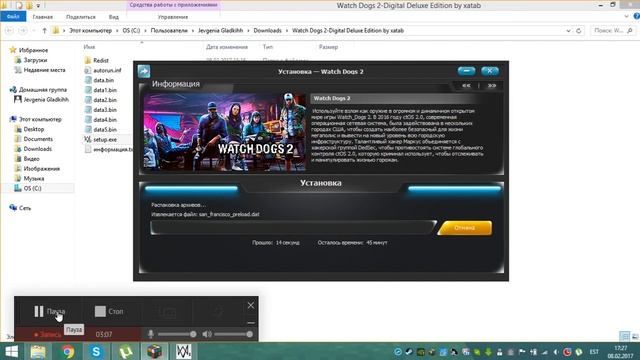Go to next info slide with »» arrows
Image resolution: width=640 pixels, height=360 pixels.
click(x=492, y=86)
